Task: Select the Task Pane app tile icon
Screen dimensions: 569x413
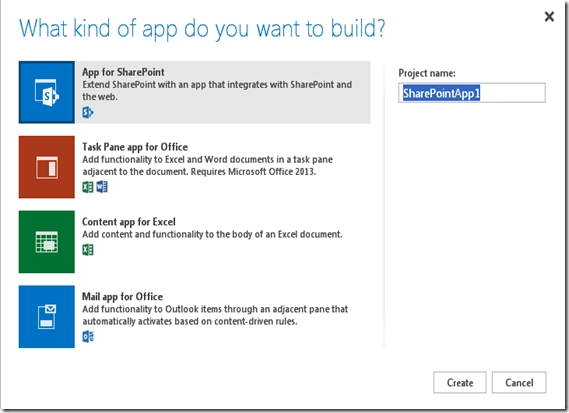Action: 47,167
